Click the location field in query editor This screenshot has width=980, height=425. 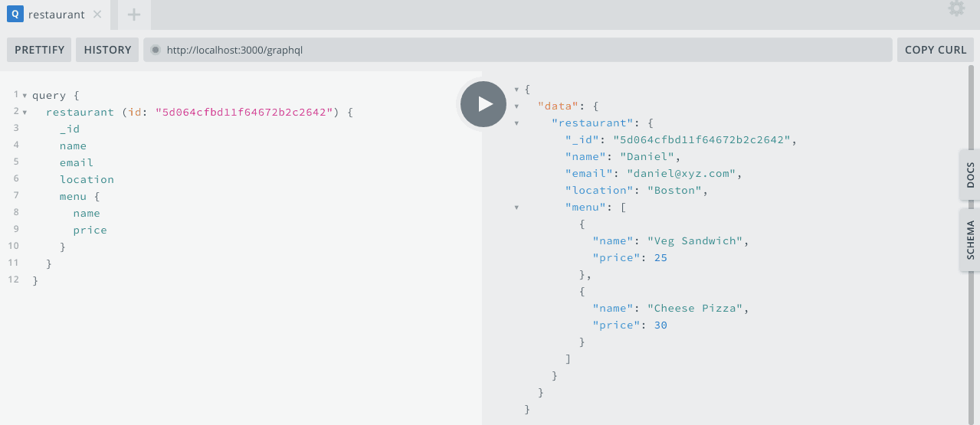click(87, 179)
